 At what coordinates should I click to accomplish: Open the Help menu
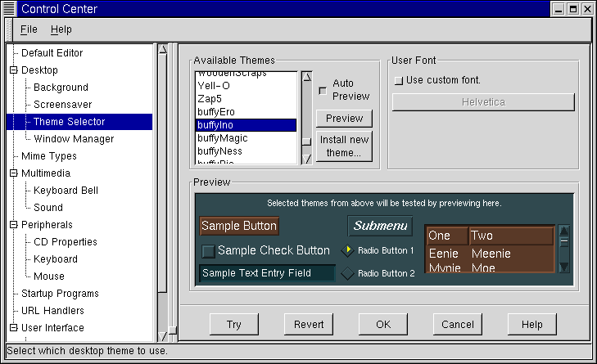pos(61,29)
